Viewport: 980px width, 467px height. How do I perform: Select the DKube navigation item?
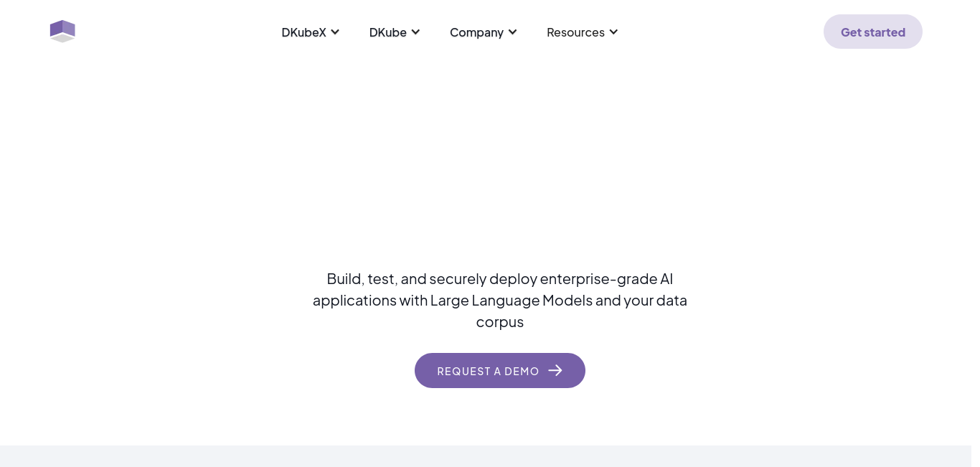pos(387,32)
